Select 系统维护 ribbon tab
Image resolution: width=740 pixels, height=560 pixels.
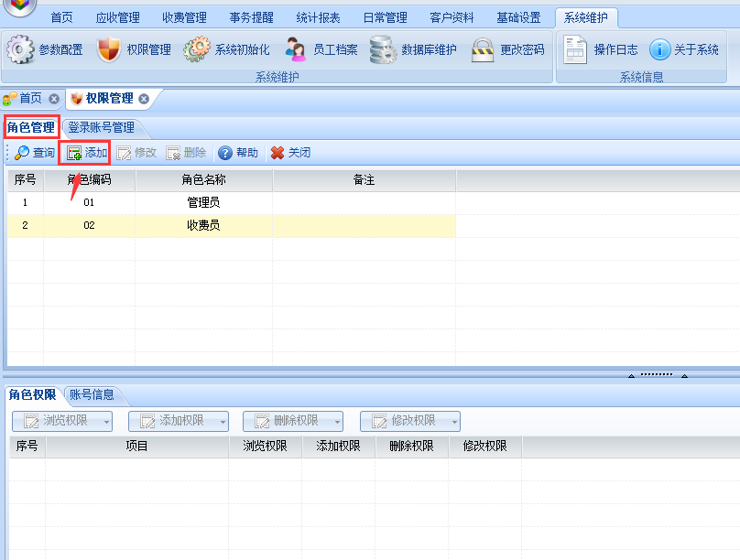click(x=585, y=18)
